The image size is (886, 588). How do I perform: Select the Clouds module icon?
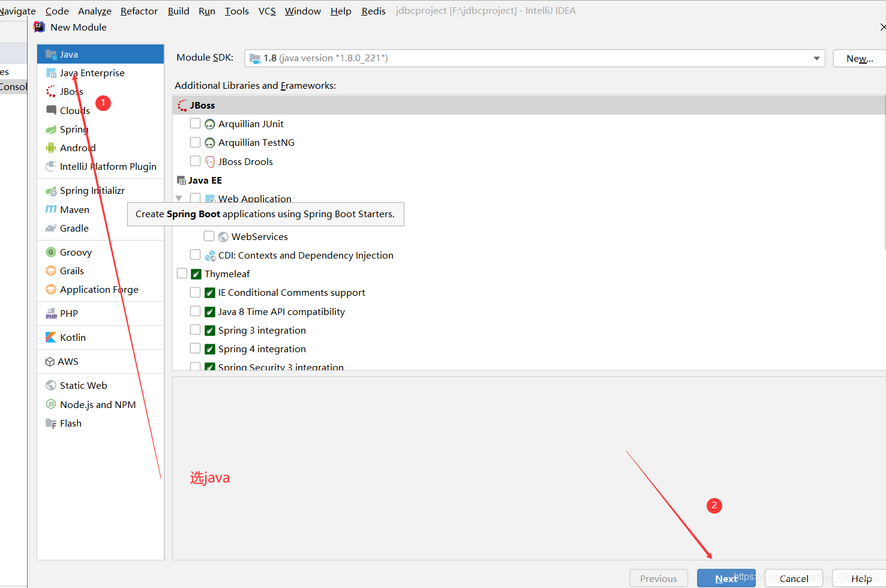51,110
